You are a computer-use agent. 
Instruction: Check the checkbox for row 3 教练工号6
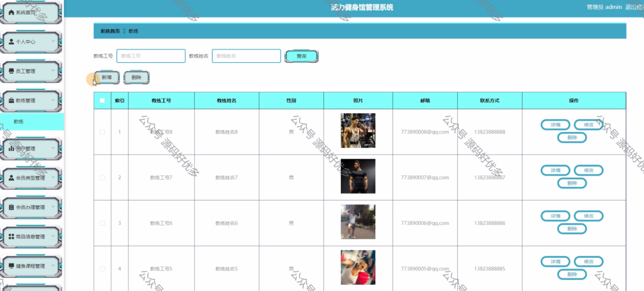tap(103, 223)
